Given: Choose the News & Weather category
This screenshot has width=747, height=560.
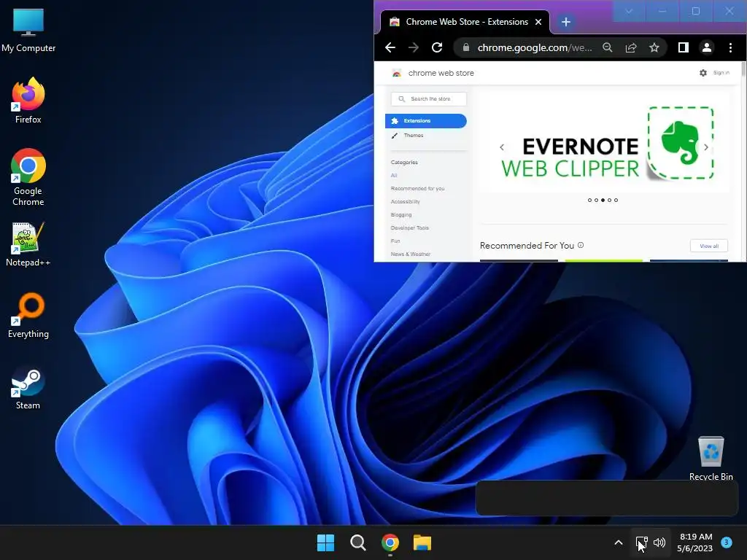Looking at the screenshot, I should [x=410, y=254].
